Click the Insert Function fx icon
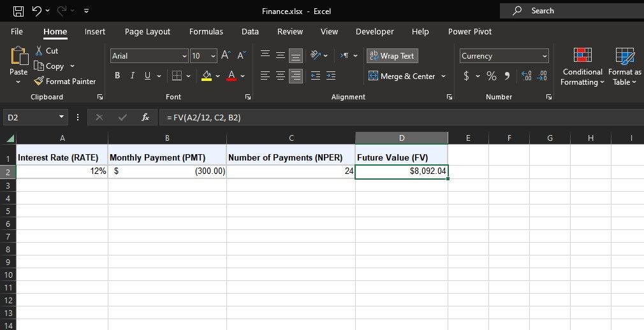Image resolution: width=644 pixels, height=330 pixels. 145,117
